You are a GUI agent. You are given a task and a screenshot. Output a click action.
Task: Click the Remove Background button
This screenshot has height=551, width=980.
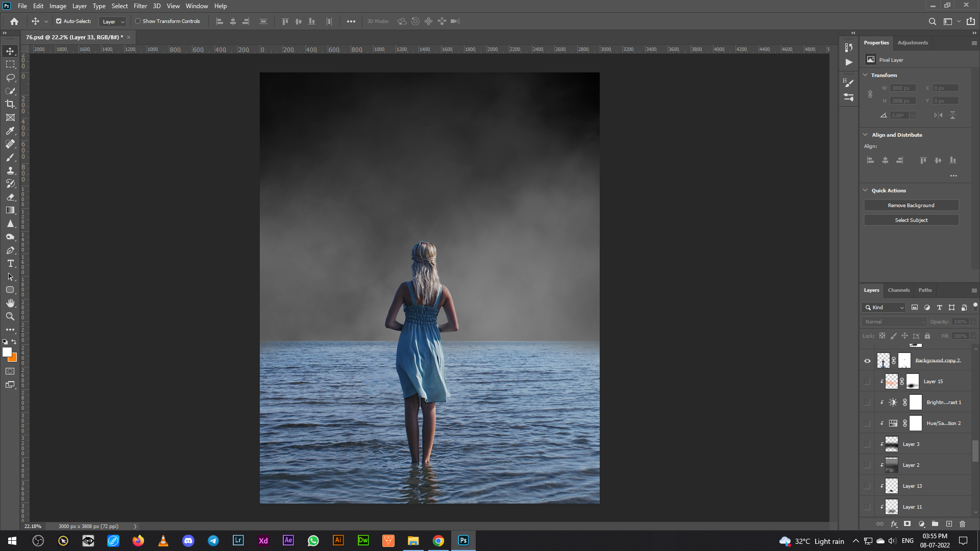point(911,205)
